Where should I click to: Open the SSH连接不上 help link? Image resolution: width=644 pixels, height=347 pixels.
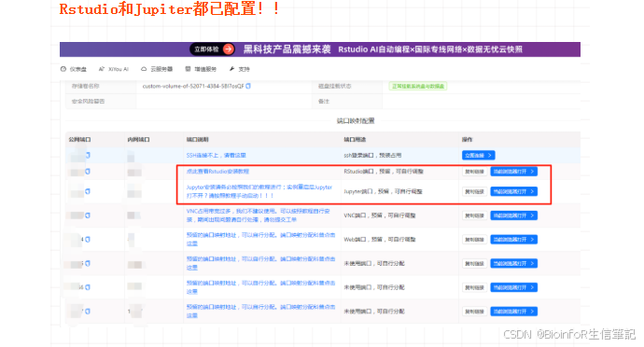pos(216,155)
